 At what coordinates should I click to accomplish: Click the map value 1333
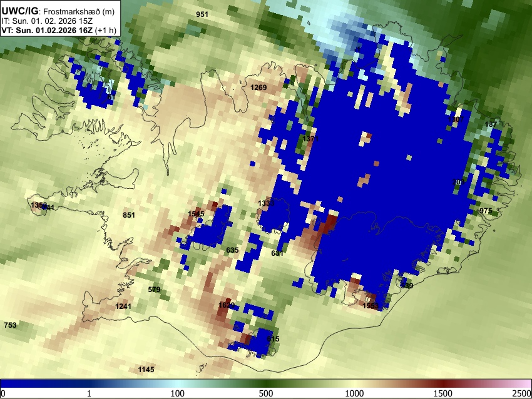[266, 203]
